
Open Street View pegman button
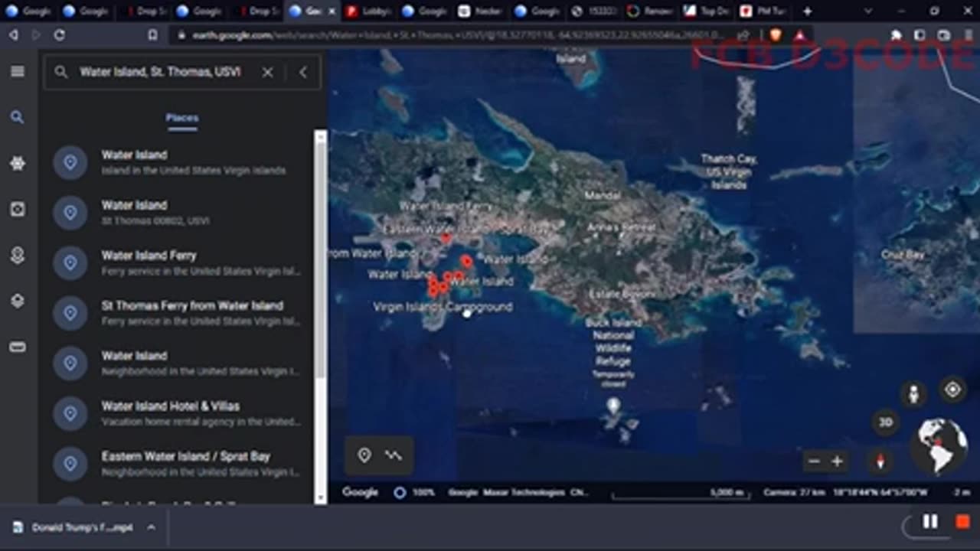pos(913,394)
